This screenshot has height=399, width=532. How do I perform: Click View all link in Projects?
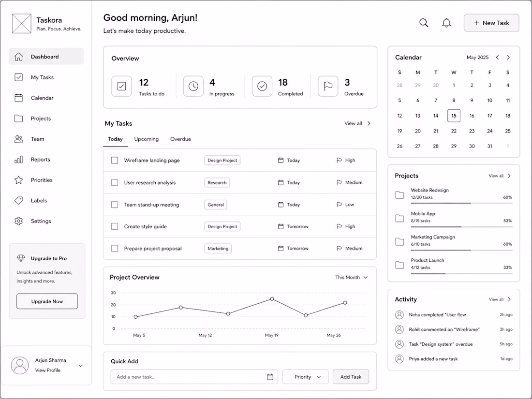point(496,176)
